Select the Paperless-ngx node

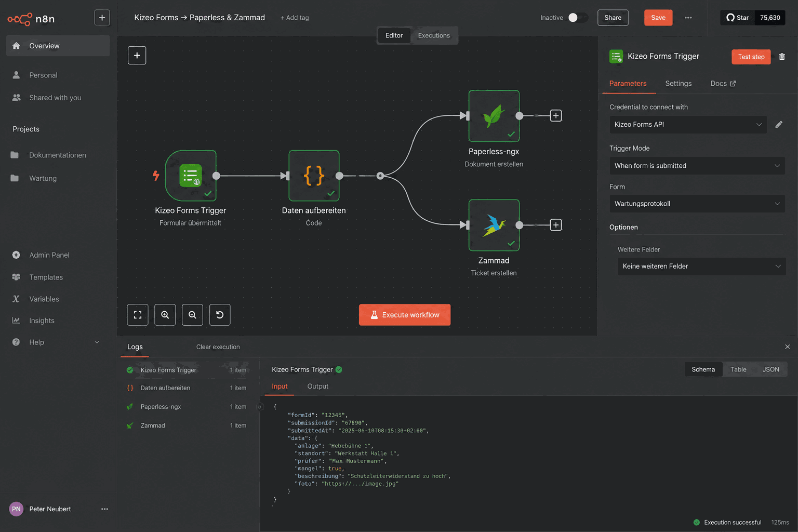pos(494,116)
